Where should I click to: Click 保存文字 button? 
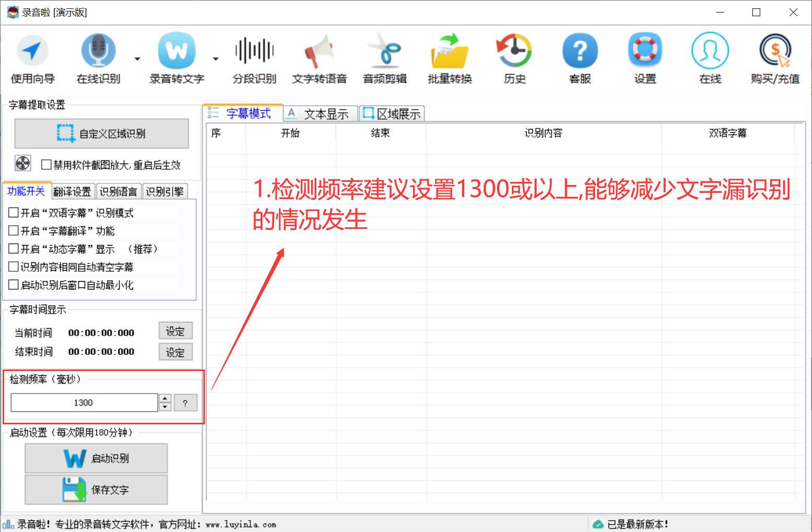point(96,490)
